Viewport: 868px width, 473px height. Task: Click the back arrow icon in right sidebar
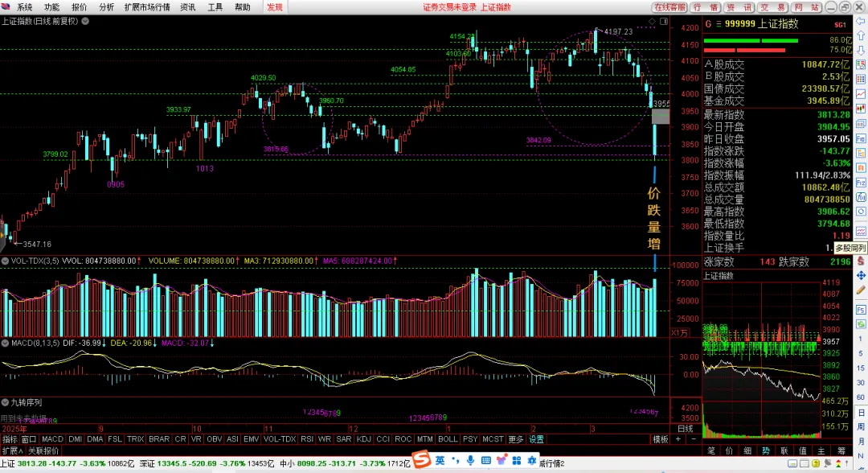point(861,21)
